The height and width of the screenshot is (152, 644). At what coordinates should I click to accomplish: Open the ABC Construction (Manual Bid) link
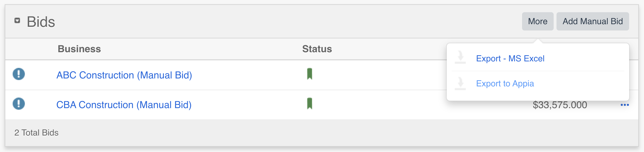124,75
